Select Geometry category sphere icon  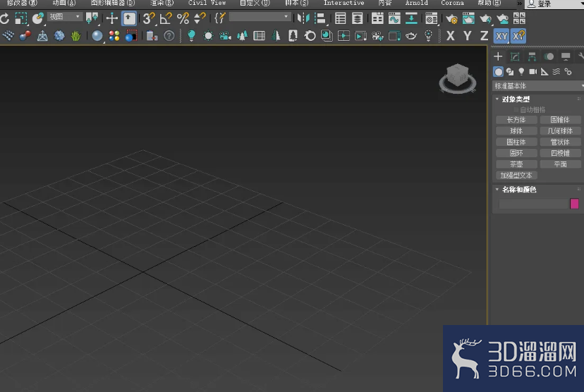coord(499,71)
